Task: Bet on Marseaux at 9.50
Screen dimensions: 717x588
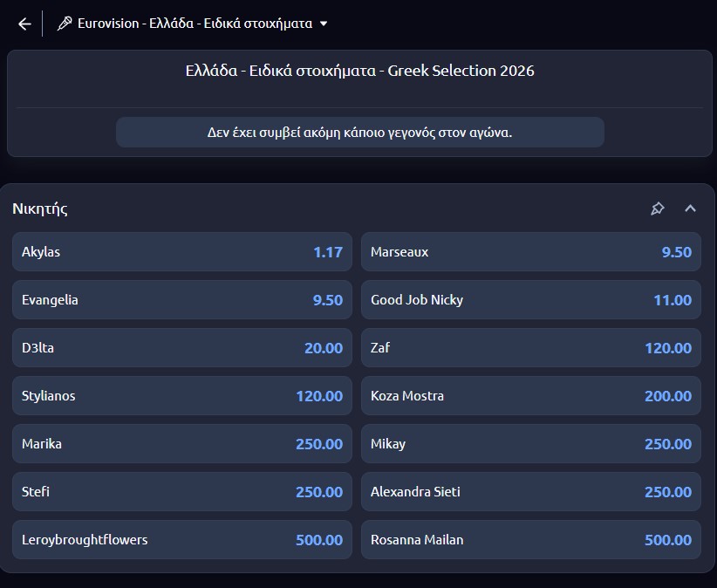Action: (530, 252)
